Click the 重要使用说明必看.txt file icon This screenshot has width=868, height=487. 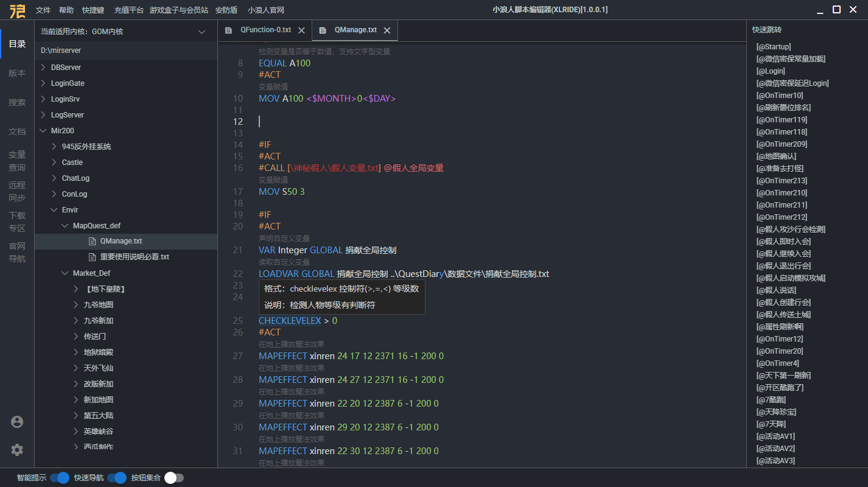tap(93, 257)
